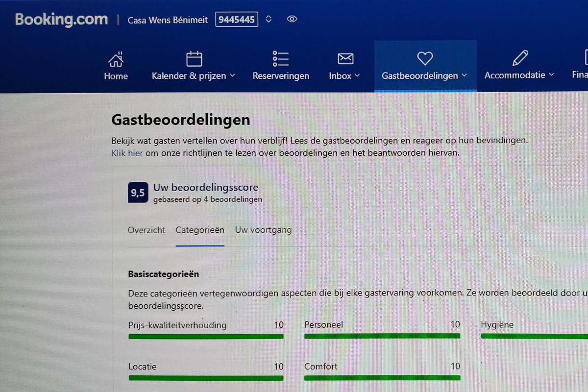Click the Reserveringen list icon

(281, 59)
